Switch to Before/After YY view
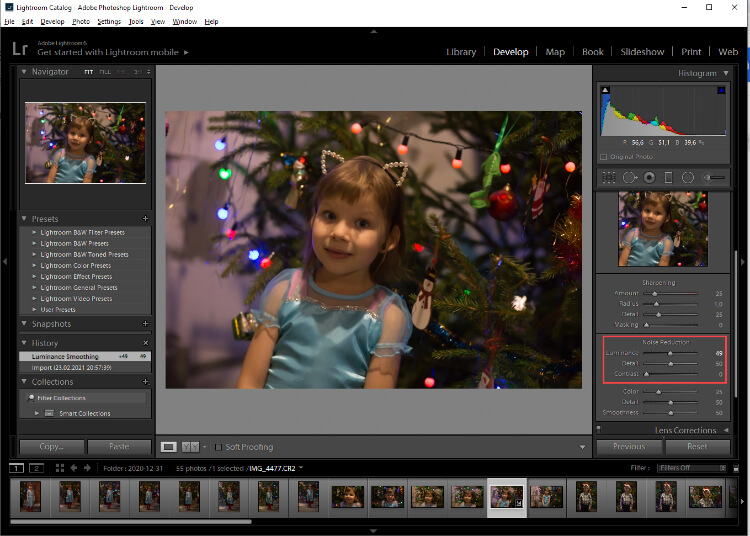This screenshot has height=536, width=750. [190, 447]
